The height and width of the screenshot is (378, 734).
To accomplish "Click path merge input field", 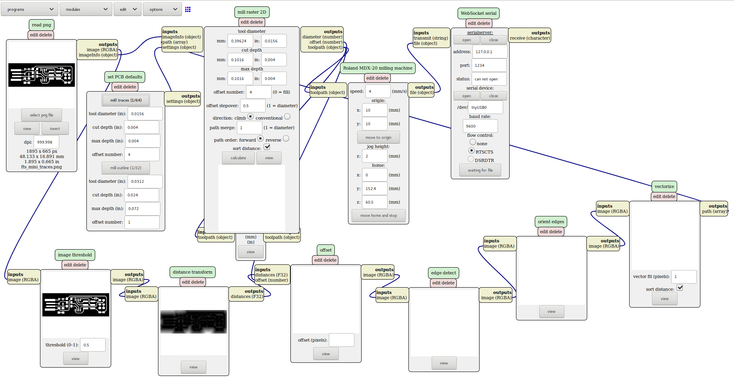I will point(250,127).
